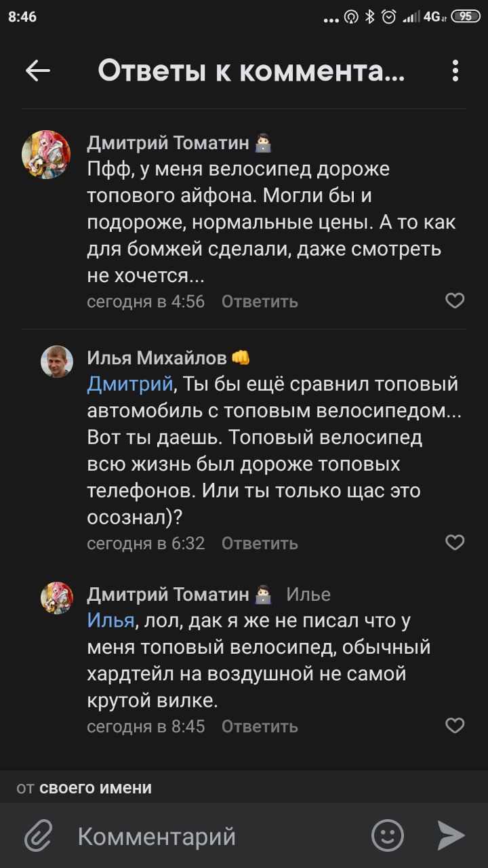Open Илья Михайлов's profile avatar
This screenshot has height=868, width=488.
pos(57,361)
